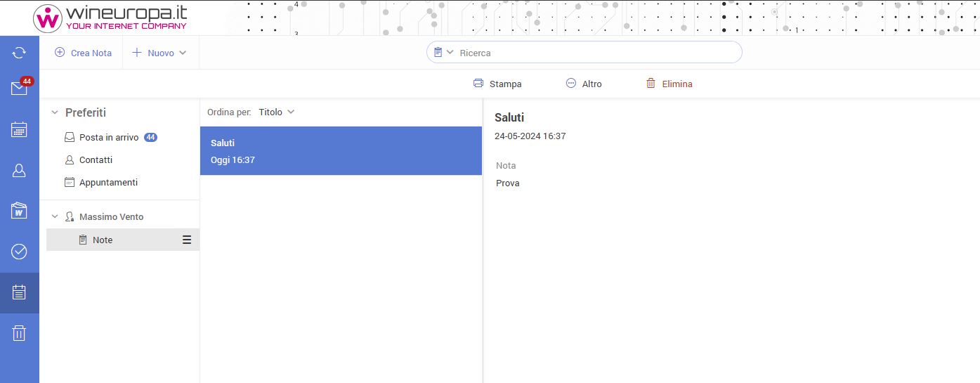Open the Briefcase documents icon in sidebar
Image resolution: width=980 pixels, height=383 pixels.
pos(19,210)
